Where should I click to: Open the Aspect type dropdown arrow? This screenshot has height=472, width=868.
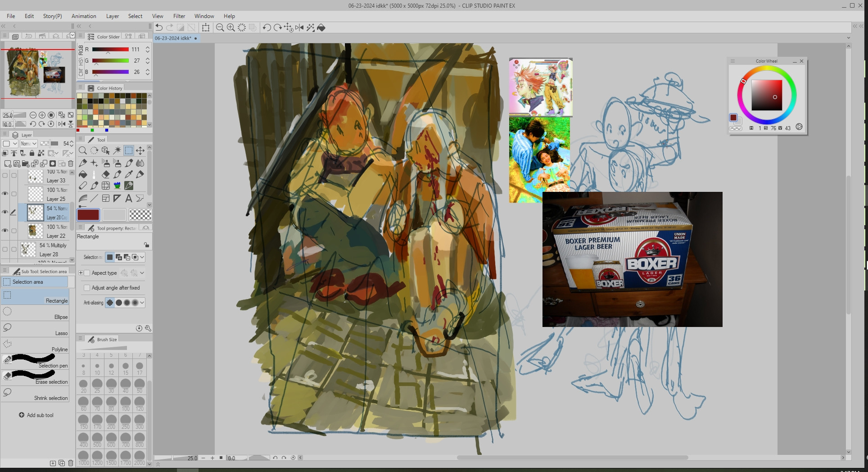tap(142, 273)
